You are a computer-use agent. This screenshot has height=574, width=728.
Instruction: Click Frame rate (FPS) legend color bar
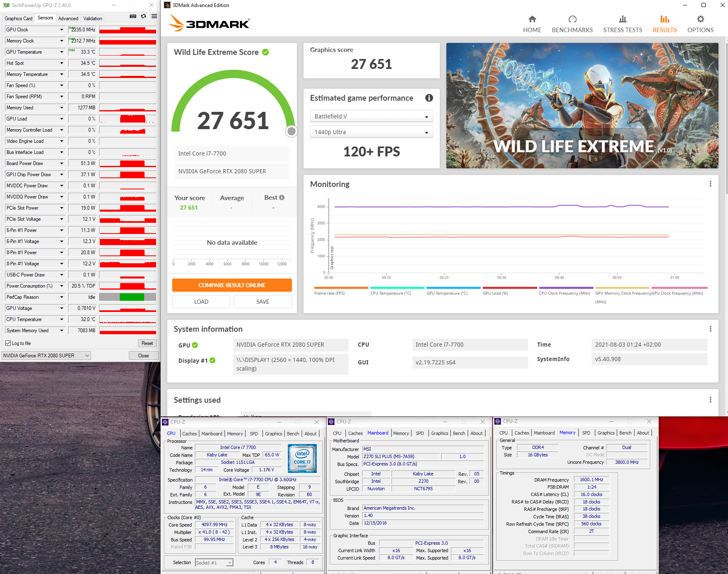tap(341, 288)
